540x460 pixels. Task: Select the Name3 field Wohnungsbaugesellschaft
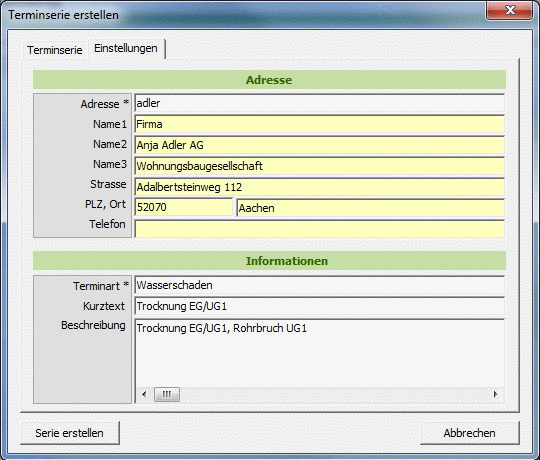tap(319, 166)
